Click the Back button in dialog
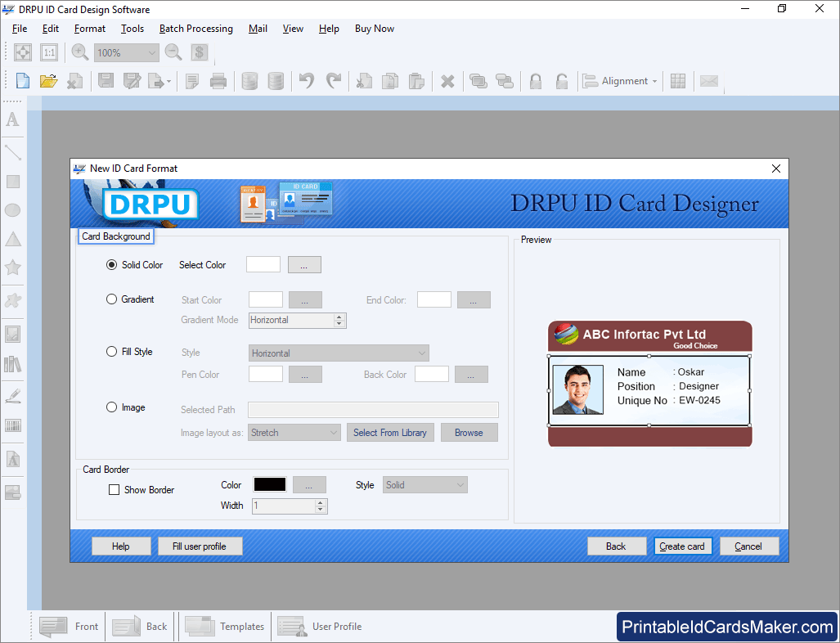 tap(617, 546)
